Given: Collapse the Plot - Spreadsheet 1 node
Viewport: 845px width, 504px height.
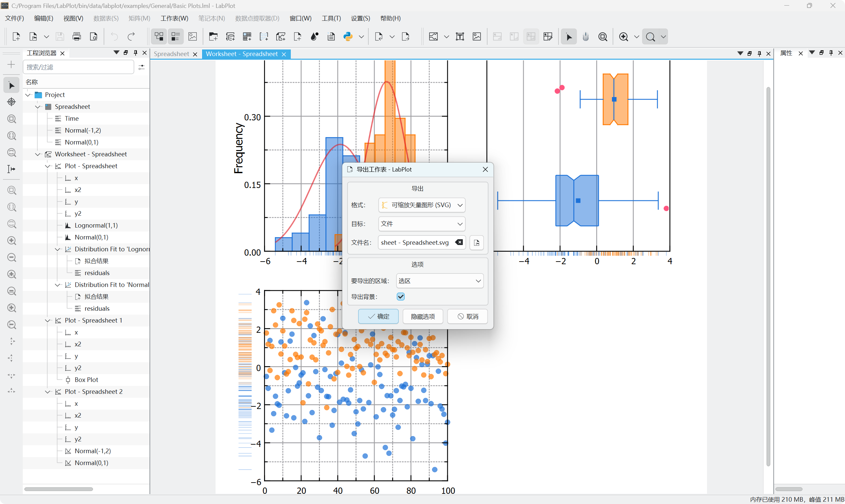Looking at the screenshot, I should pyautogui.click(x=48, y=321).
